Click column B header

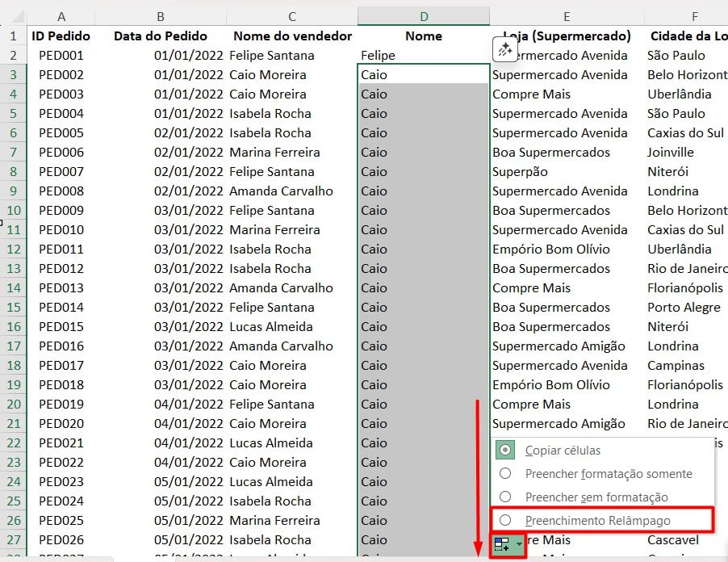tap(160, 16)
